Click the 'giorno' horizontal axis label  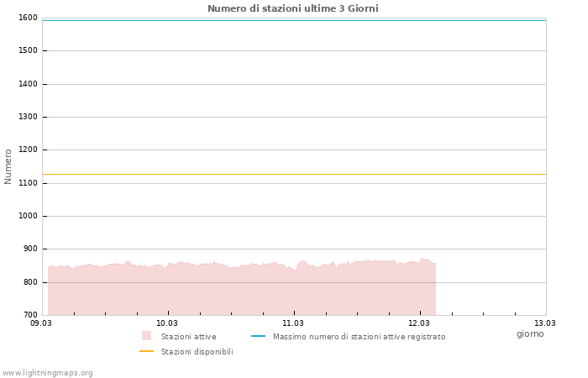[x=529, y=333]
